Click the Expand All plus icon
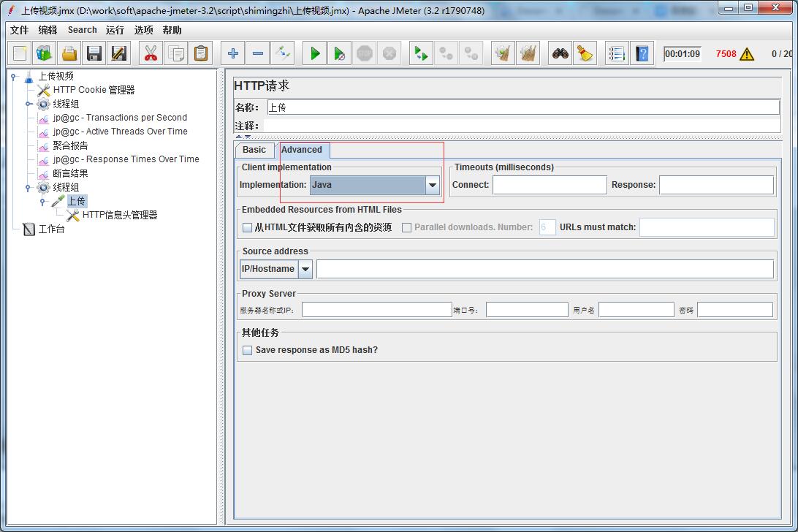 coord(233,53)
